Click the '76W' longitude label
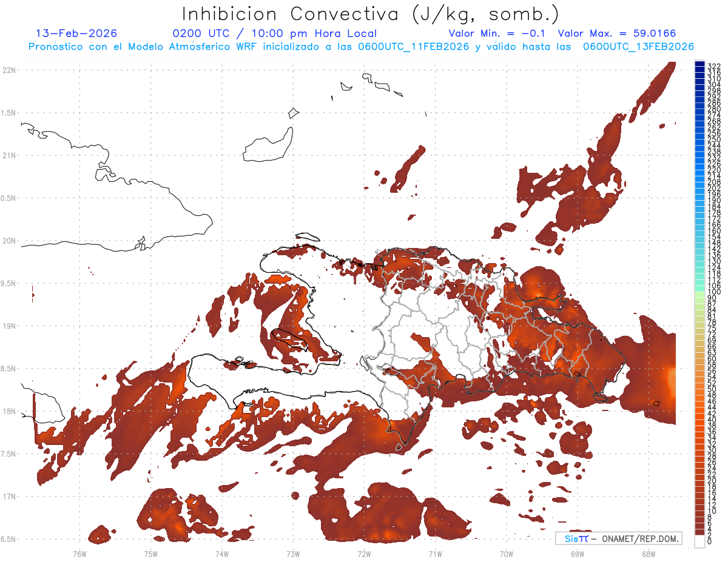 click(79, 554)
